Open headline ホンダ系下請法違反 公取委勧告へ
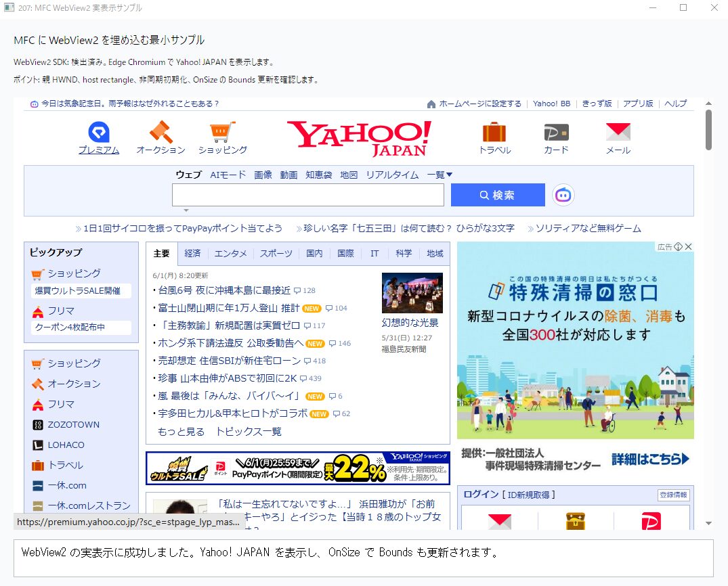This screenshot has width=728, height=586. (231, 343)
